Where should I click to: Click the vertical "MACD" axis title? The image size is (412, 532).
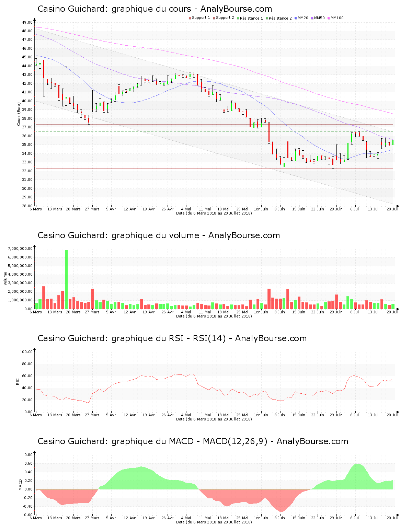coord(20,484)
